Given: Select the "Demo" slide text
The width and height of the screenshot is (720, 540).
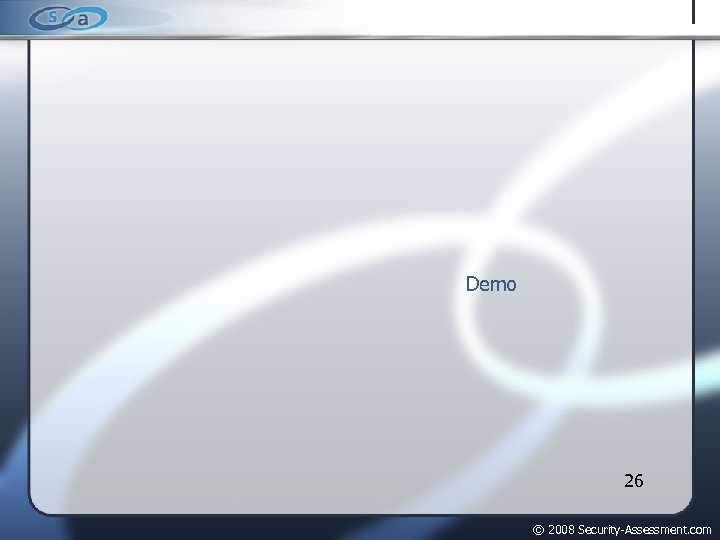Looking at the screenshot, I should 491,284.
